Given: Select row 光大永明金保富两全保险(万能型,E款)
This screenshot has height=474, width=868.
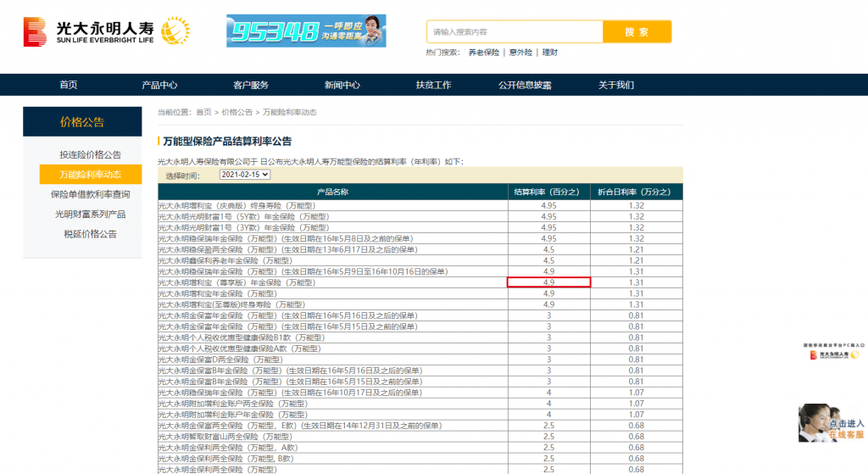Looking at the screenshot, I should pos(420,426).
